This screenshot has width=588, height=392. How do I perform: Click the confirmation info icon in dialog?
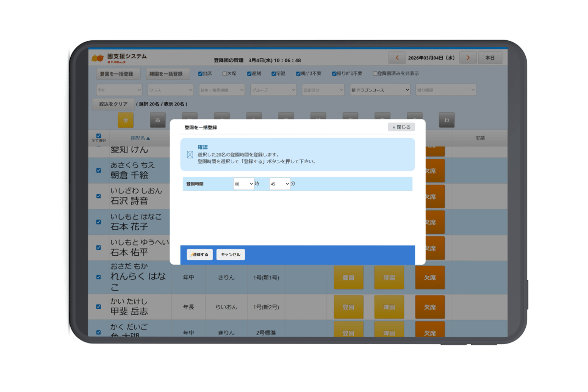tap(190, 155)
